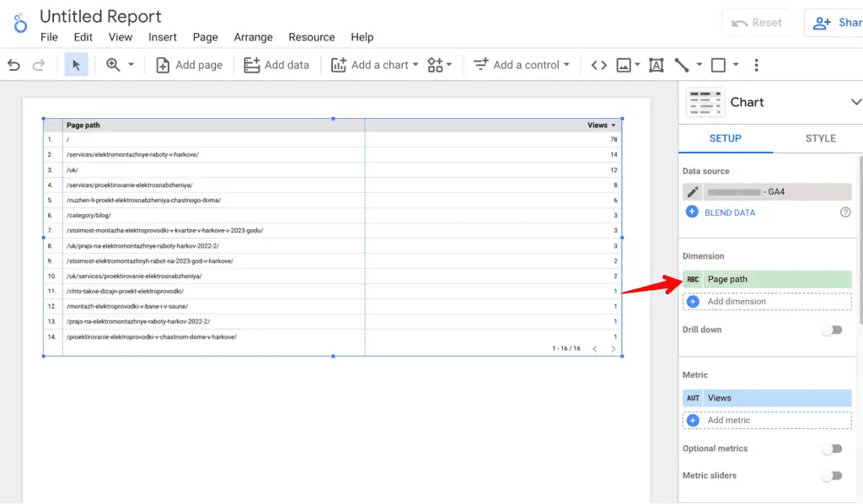The width and height of the screenshot is (863, 504).
Task: Turn on Metric sliders
Action: 832,475
